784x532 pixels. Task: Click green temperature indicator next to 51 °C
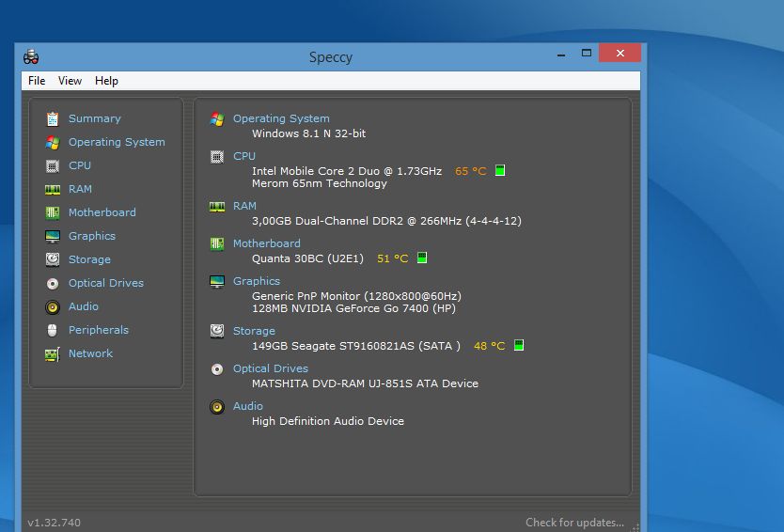tap(422, 258)
